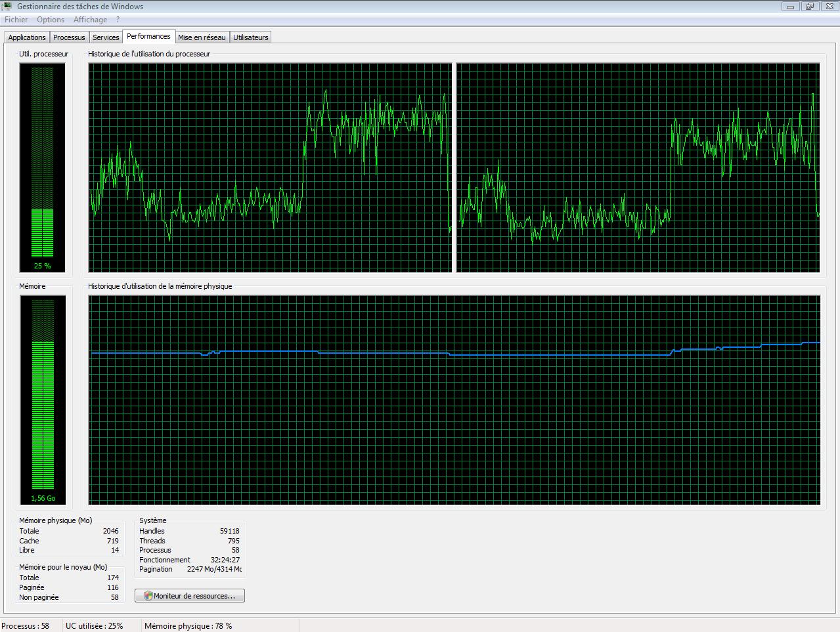
Task: Click the right processor history graph
Action: click(x=638, y=167)
